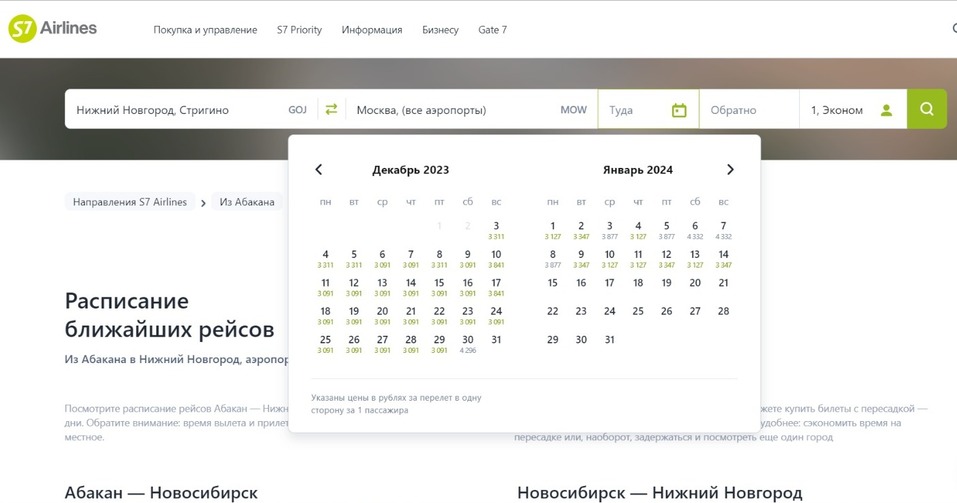Swap origin and destination cities
The height and width of the screenshot is (503, 957).
[x=331, y=110]
